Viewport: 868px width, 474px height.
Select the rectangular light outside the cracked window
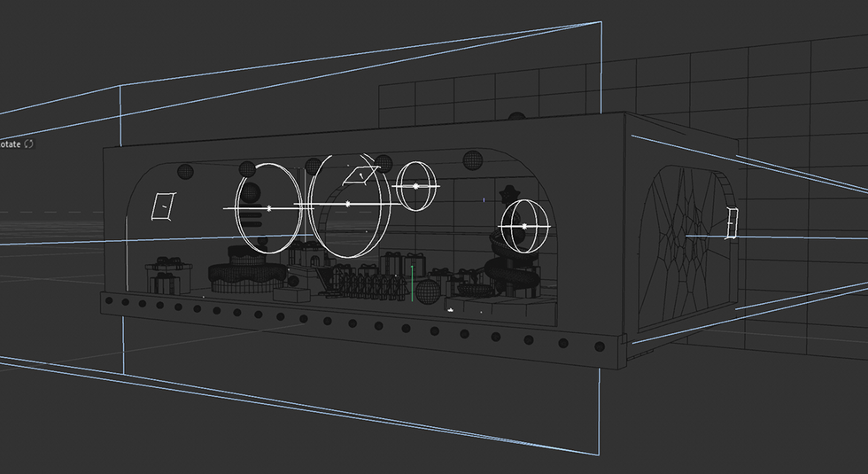point(732,223)
